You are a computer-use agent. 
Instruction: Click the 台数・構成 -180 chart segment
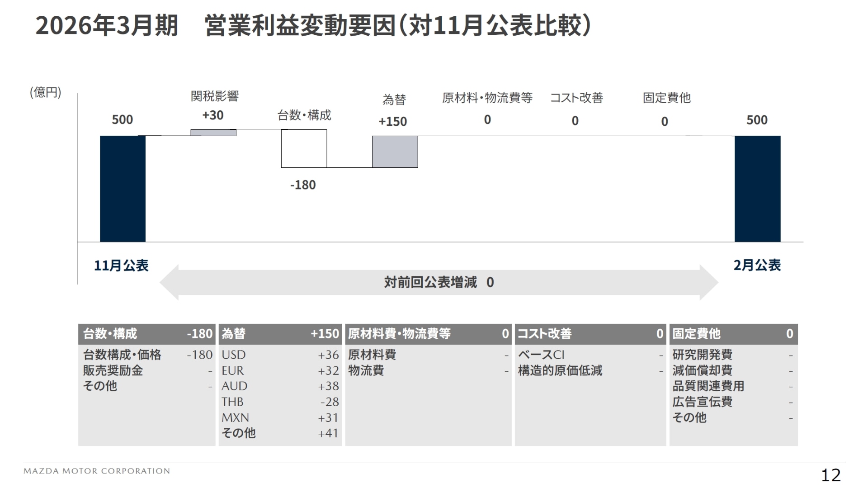click(x=304, y=149)
